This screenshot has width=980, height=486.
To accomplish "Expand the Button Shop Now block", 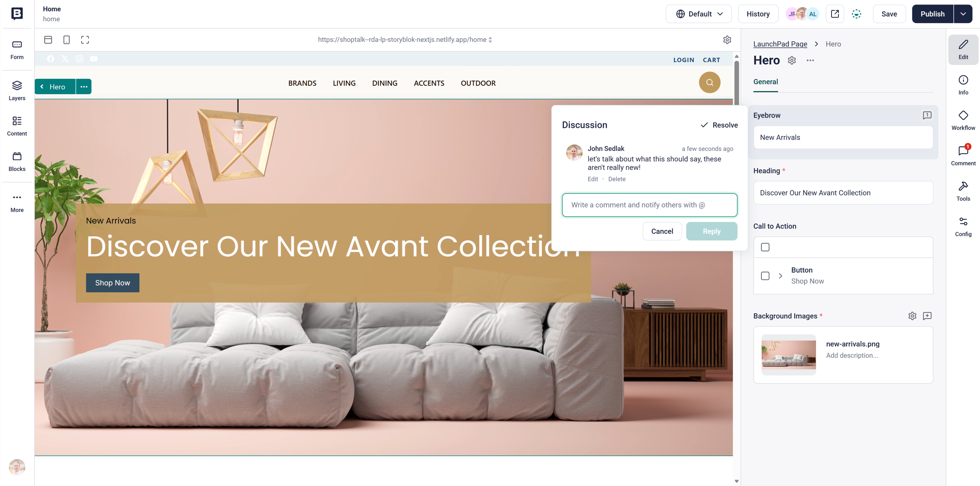I will click(x=780, y=276).
